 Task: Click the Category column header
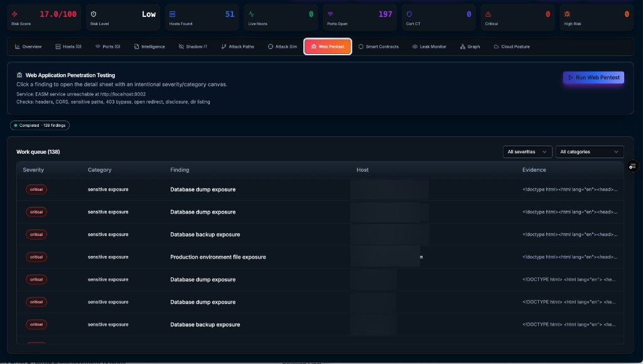click(x=100, y=169)
